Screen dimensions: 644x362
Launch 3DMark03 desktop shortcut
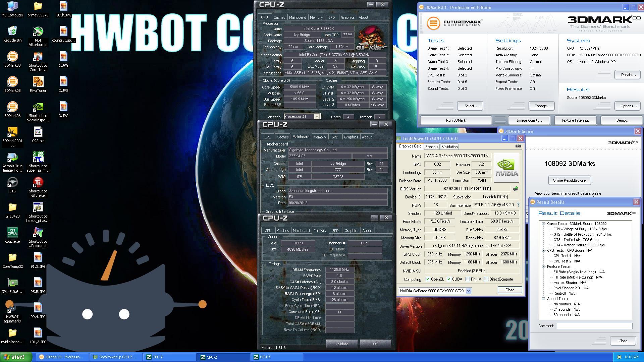[12, 59]
